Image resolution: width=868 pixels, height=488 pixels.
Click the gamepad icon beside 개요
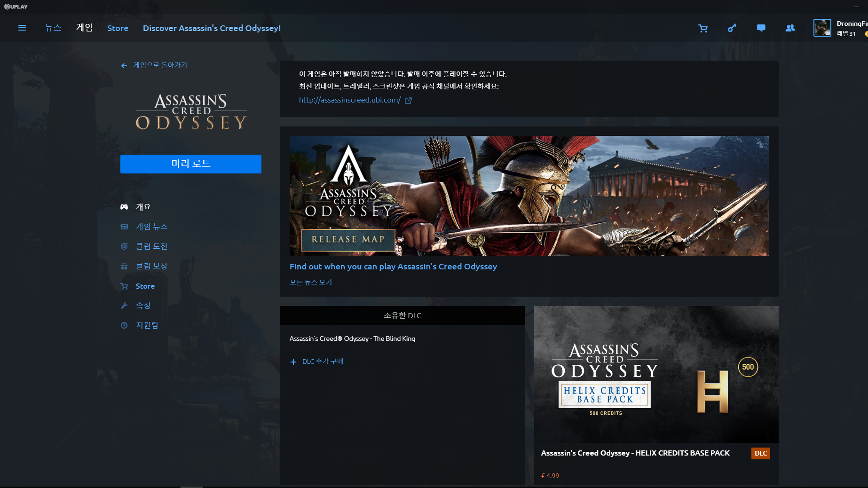(x=124, y=207)
